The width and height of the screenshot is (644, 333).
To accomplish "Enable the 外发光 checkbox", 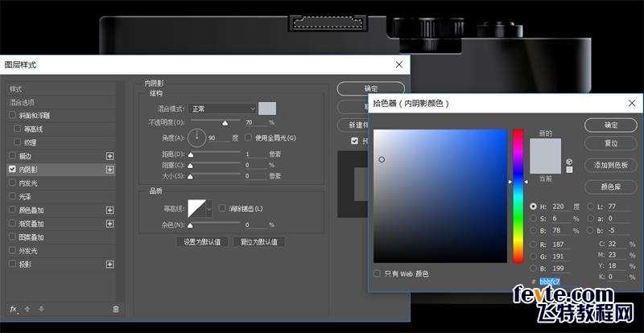I will tap(12, 251).
